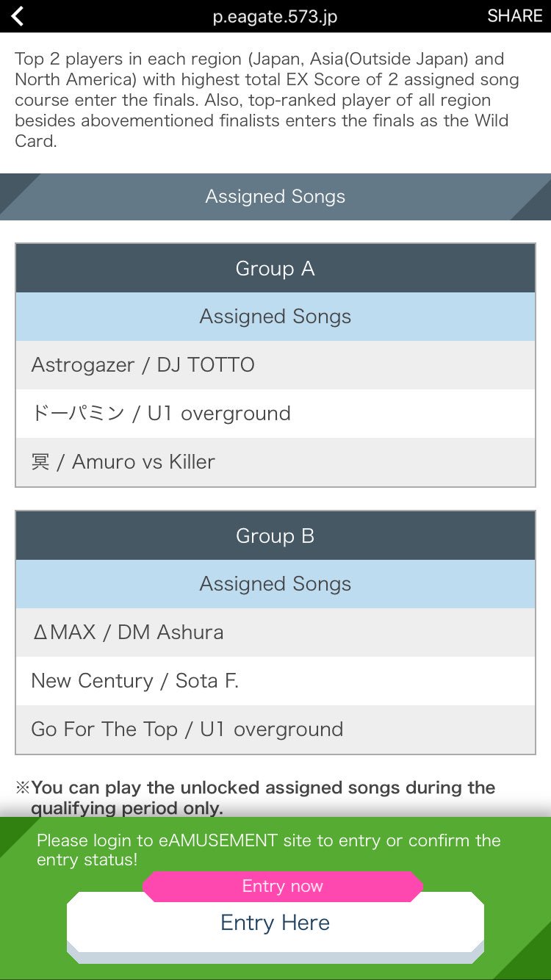Select the Group B header
Viewport: 551px width, 980px height.
(x=275, y=536)
